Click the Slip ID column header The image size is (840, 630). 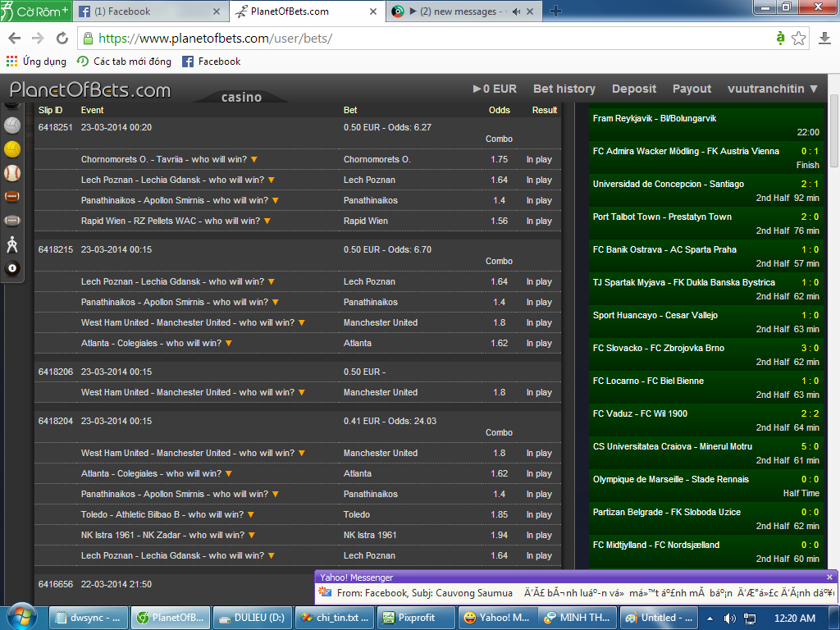50,110
